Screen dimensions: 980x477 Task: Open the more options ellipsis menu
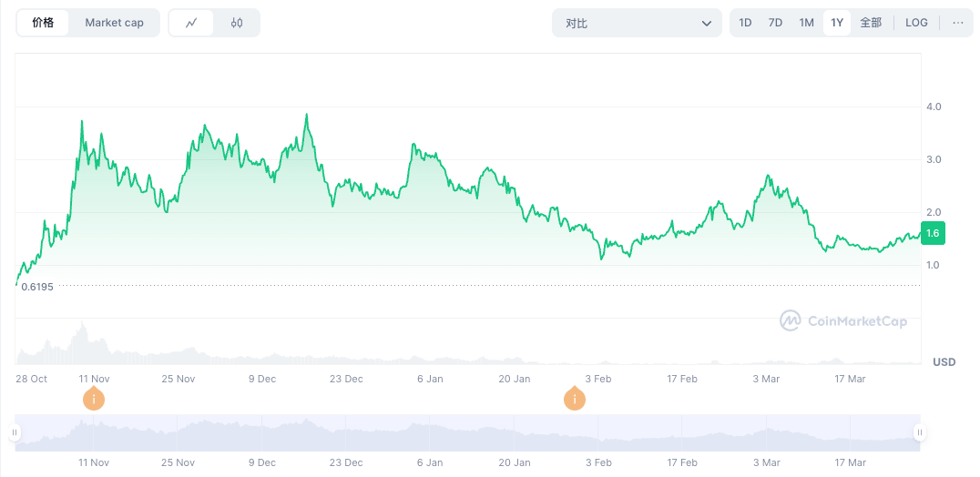(957, 23)
